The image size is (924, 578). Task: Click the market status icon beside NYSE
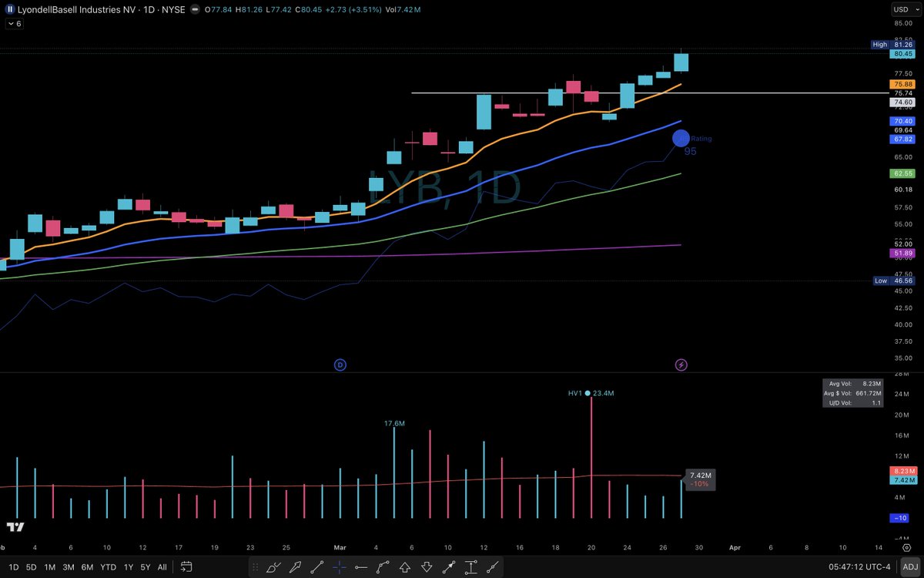(x=195, y=10)
